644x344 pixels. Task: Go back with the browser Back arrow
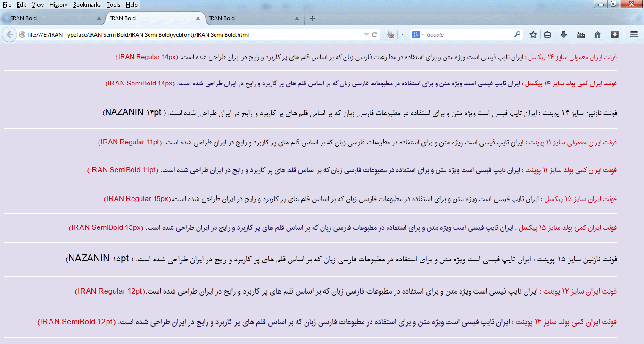pyautogui.click(x=9, y=34)
